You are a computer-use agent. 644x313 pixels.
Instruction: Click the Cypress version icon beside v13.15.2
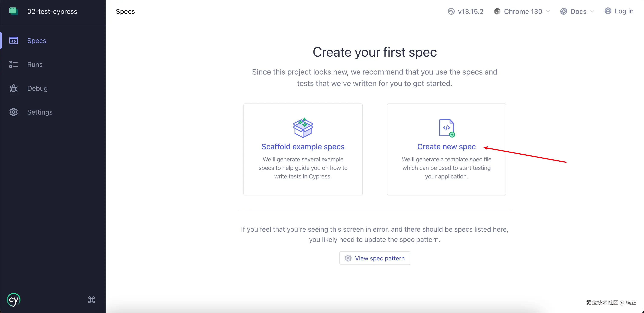pyautogui.click(x=451, y=11)
